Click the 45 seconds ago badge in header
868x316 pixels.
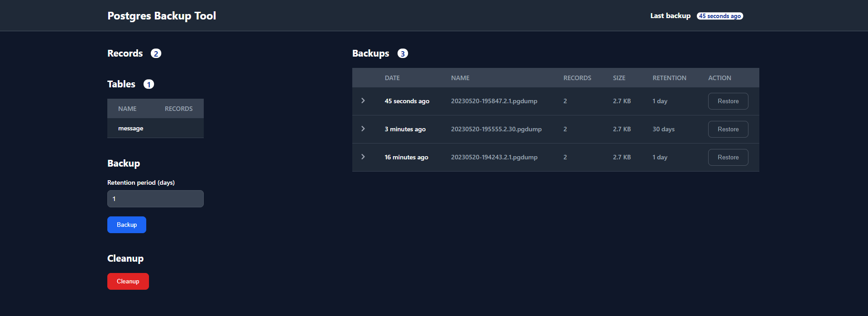pos(720,16)
